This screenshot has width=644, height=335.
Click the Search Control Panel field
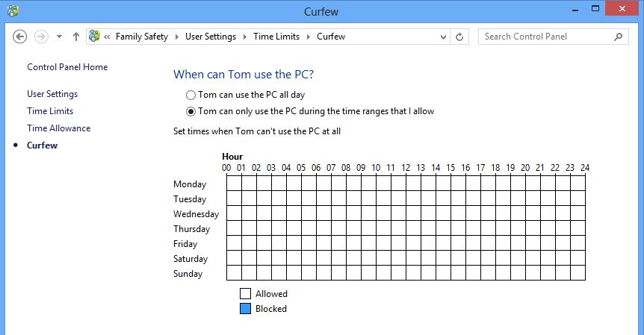coord(546,37)
